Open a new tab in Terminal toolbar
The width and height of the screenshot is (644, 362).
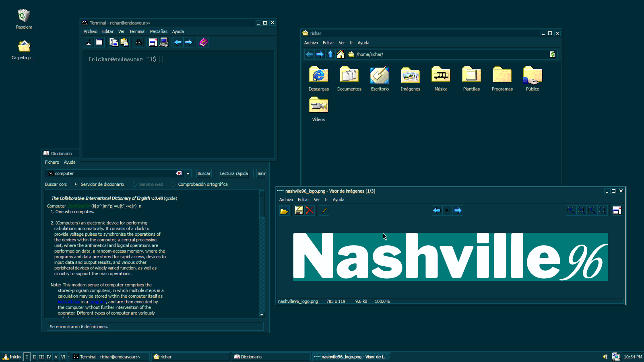tap(89, 42)
